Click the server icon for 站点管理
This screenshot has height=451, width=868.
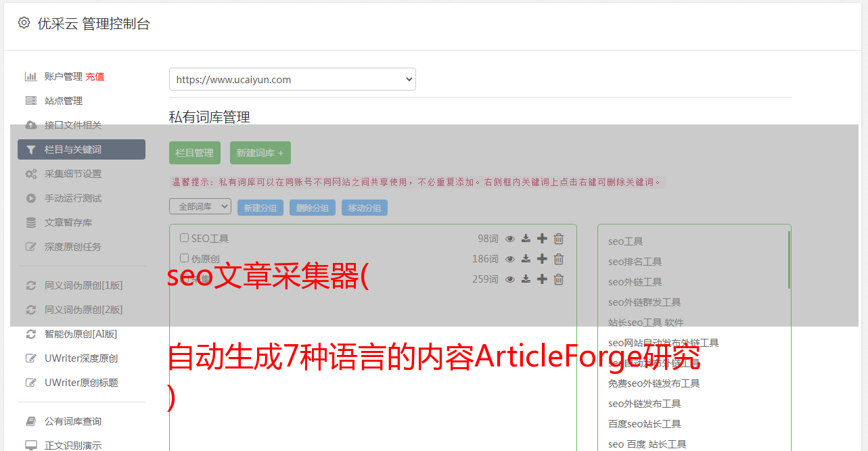pos(30,101)
